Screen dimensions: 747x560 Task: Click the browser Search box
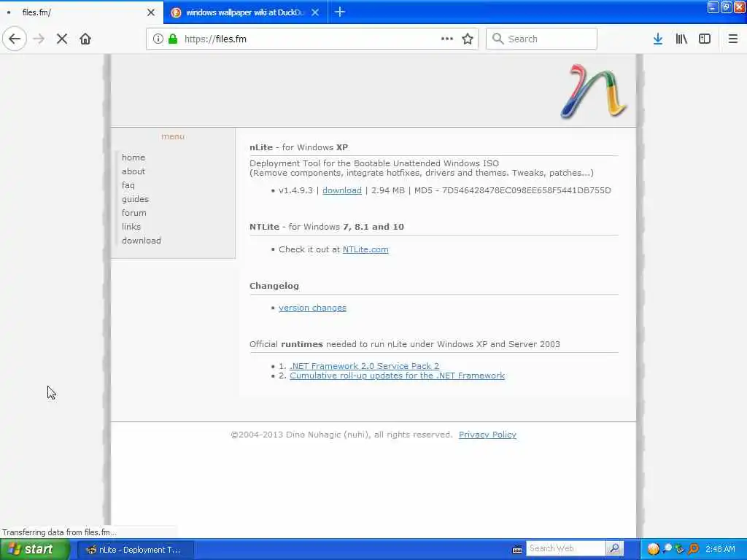click(x=541, y=39)
